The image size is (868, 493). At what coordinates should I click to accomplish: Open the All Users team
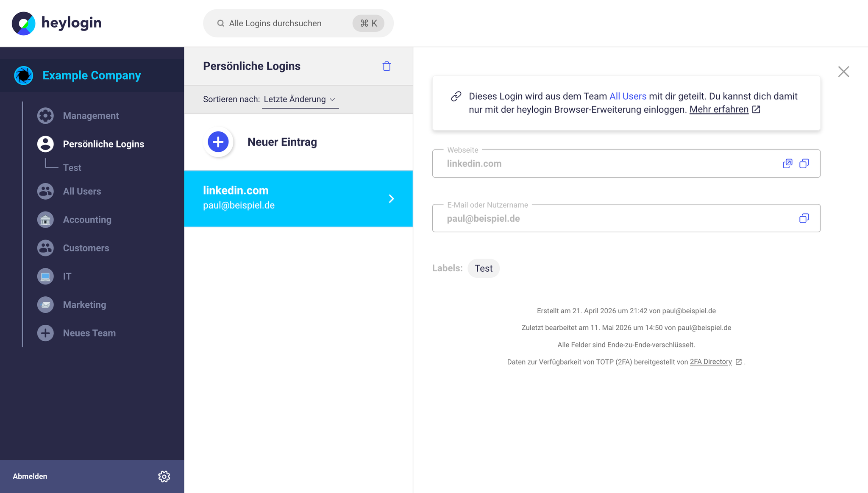[82, 191]
